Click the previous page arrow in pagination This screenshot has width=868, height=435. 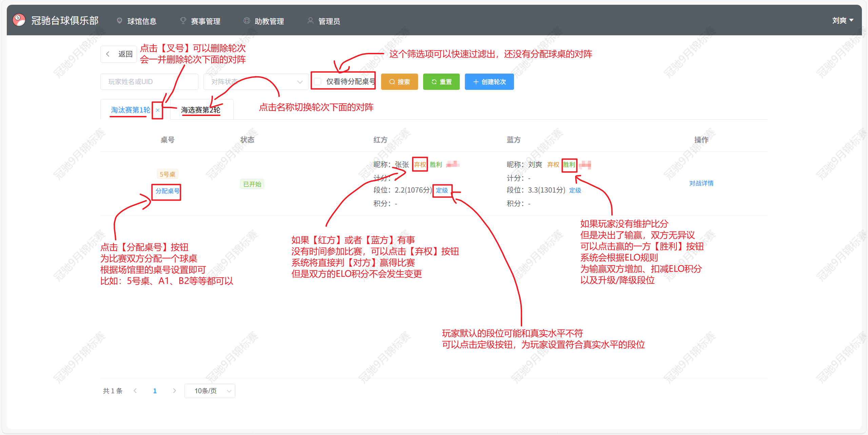click(135, 391)
